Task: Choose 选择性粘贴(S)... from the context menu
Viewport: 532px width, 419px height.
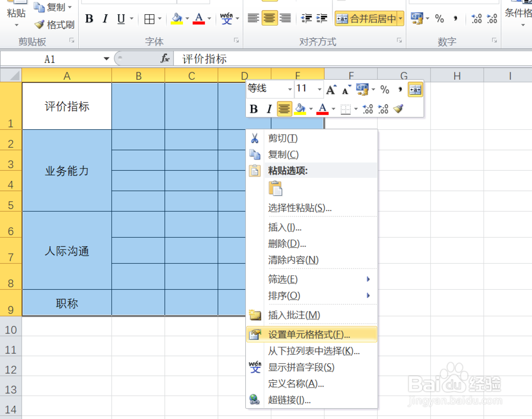Action: [311, 207]
